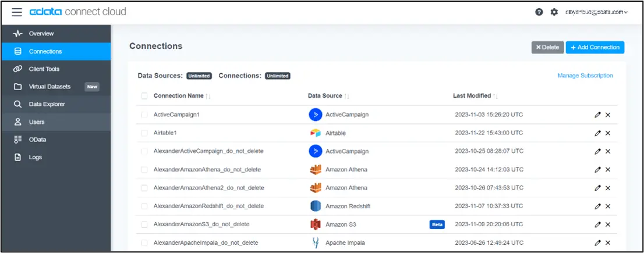Image resolution: width=644 pixels, height=253 pixels.
Task: Edit ActiveCampaign1 connection with pencil icon
Action: click(x=597, y=115)
